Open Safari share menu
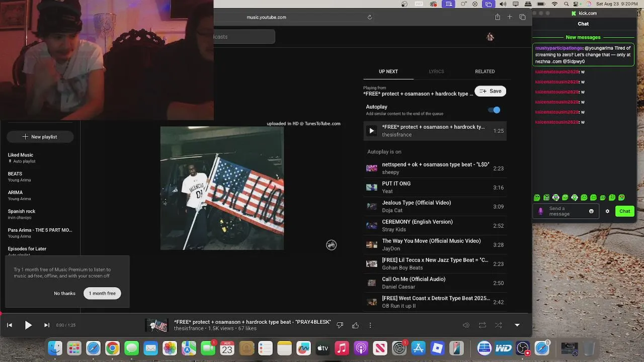This screenshot has width=644, height=362. 498,17
